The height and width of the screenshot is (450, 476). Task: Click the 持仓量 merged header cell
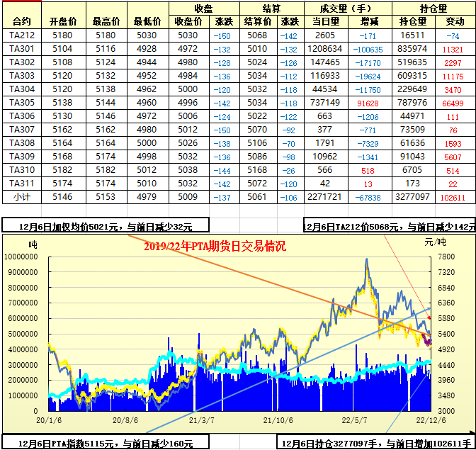[x=433, y=9]
